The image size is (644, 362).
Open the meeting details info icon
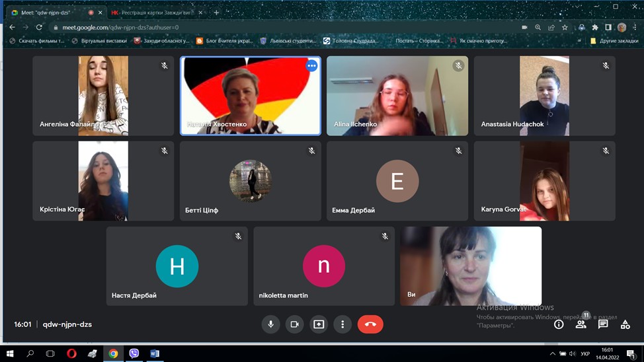coord(559,324)
